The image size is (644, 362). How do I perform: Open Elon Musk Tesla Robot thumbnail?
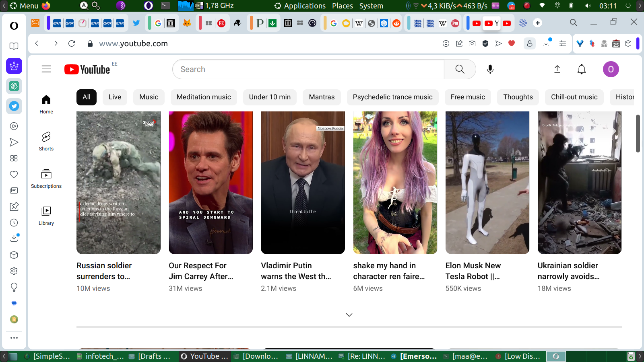pos(487,183)
